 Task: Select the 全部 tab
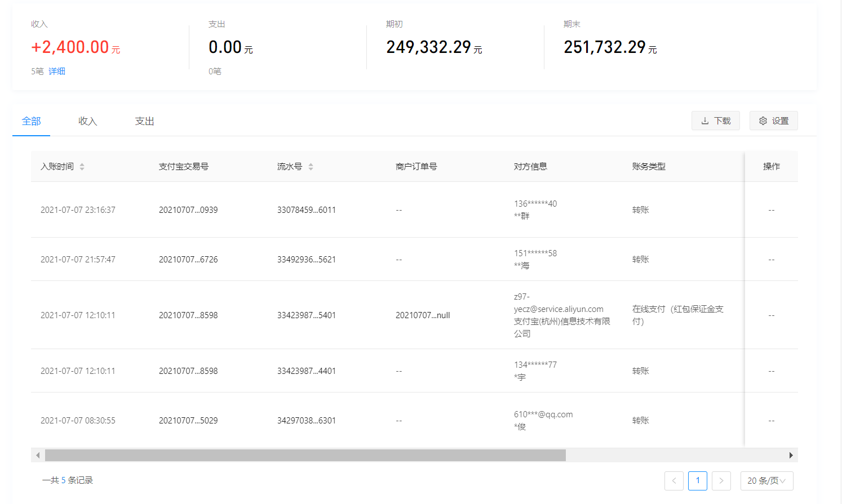point(31,121)
